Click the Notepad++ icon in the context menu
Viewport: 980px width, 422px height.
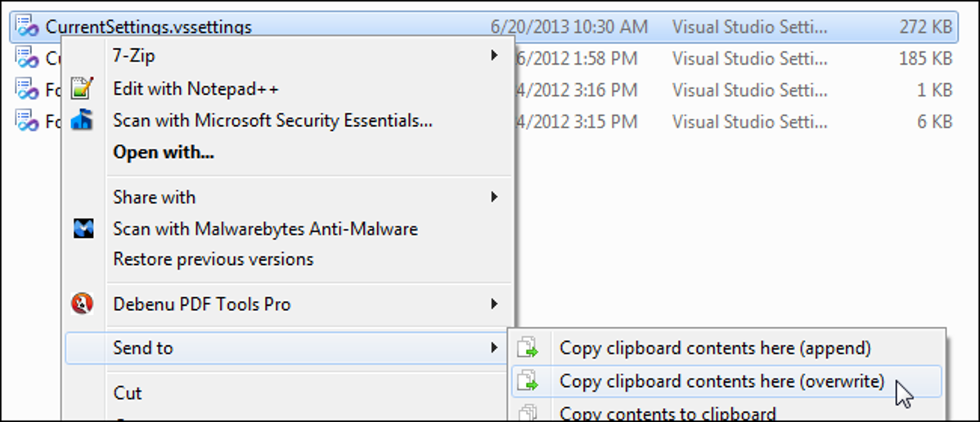(82, 88)
